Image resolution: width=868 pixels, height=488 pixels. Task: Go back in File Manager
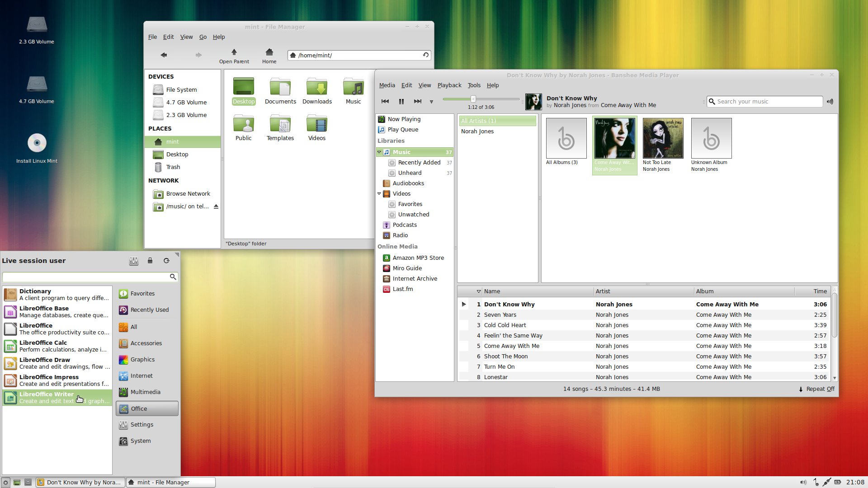coord(164,55)
